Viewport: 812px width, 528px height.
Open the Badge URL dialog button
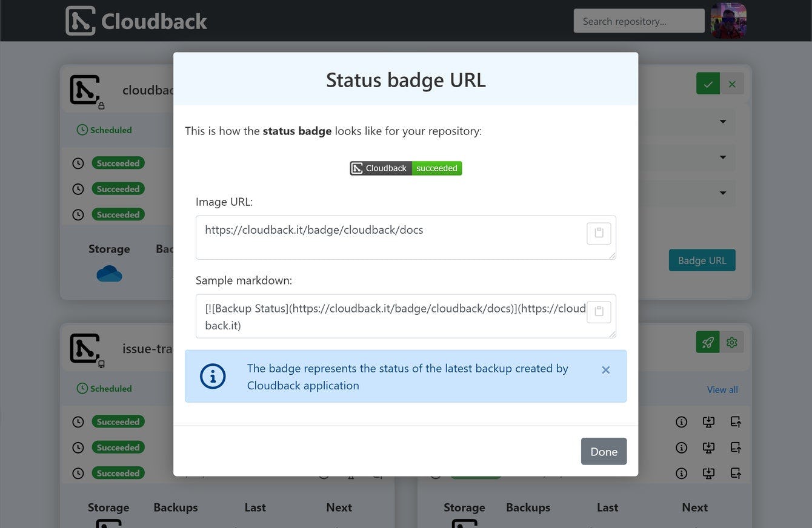coord(702,260)
